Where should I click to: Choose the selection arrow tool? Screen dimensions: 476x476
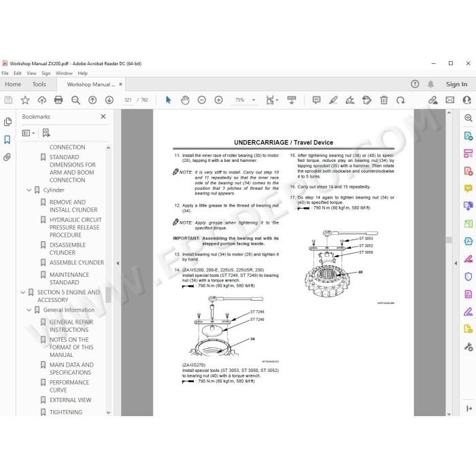[168, 100]
